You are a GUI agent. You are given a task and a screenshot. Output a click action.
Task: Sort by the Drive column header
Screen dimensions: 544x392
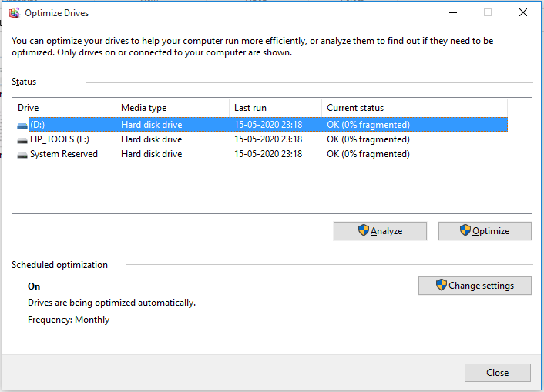click(x=64, y=108)
